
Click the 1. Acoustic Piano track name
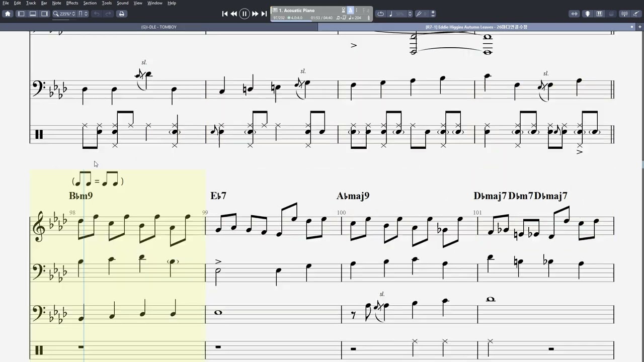click(296, 10)
